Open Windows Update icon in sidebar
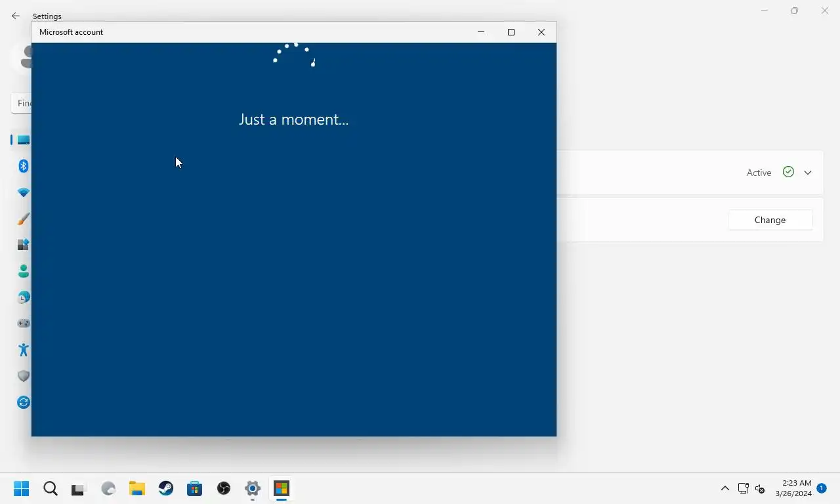This screenshot has width=840, height=504. coord(24,402)
